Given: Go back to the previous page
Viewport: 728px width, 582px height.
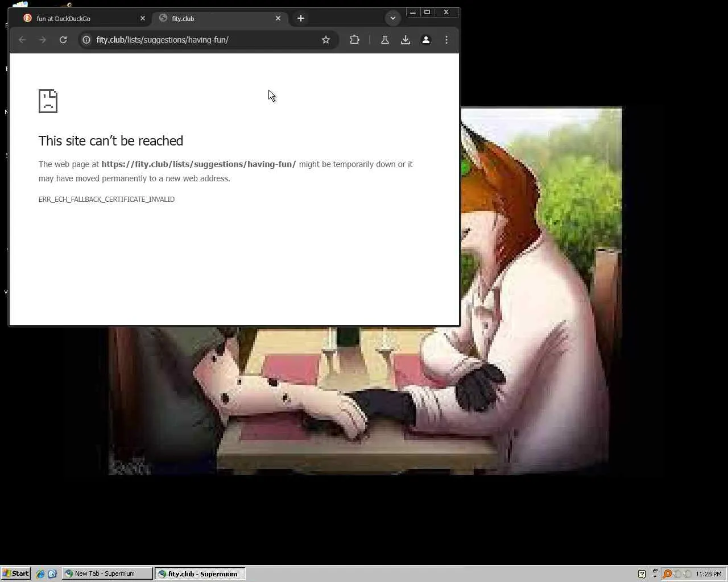Looking at the screenshot, I should (22, 40).
